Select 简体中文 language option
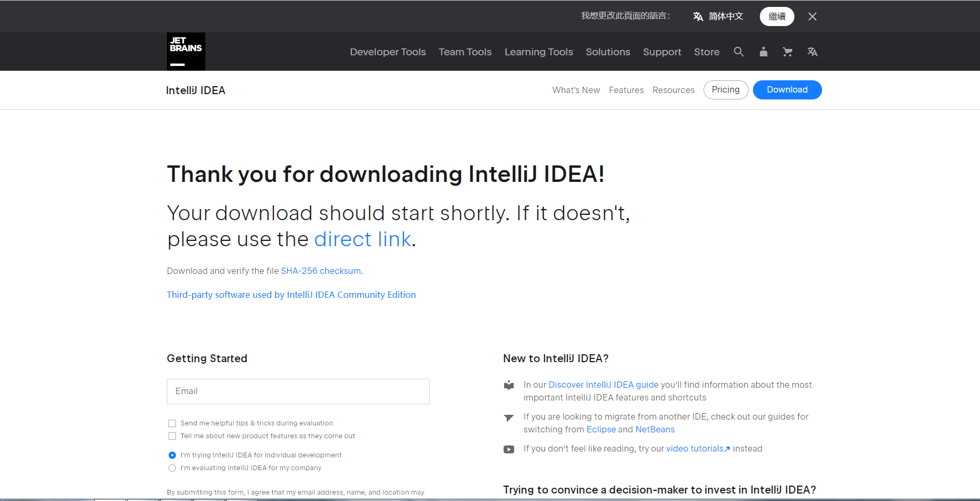Image resolution: width=980 pixels, height=501 pixels. pos(726,16)
